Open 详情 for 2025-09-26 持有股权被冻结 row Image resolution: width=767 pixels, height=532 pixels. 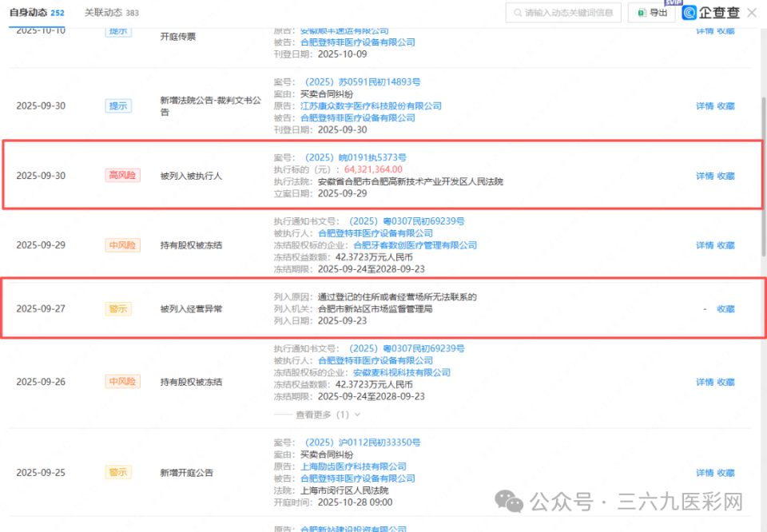(x=705, y=383)
